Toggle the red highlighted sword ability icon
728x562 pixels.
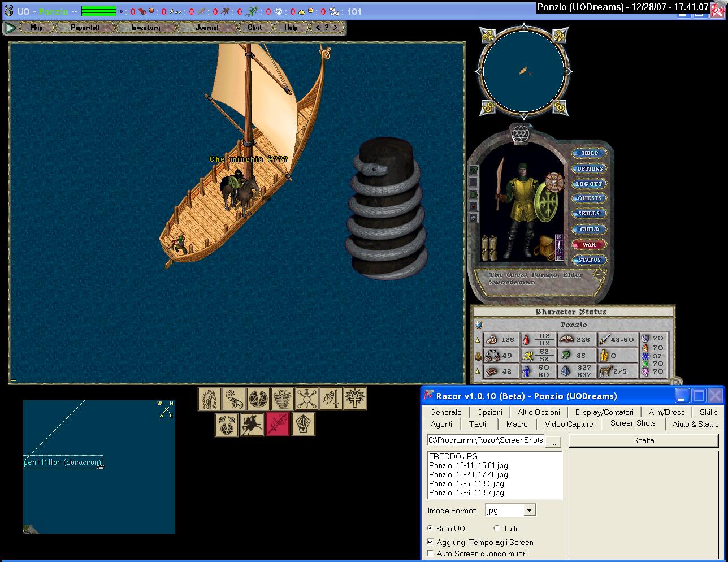click(278, 424)
